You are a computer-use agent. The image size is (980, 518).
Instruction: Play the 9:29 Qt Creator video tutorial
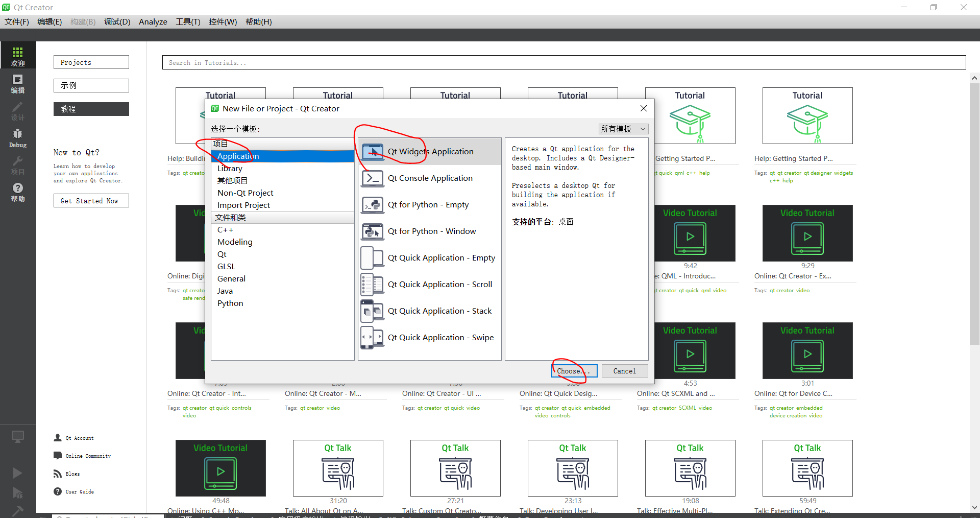point(807,233)
